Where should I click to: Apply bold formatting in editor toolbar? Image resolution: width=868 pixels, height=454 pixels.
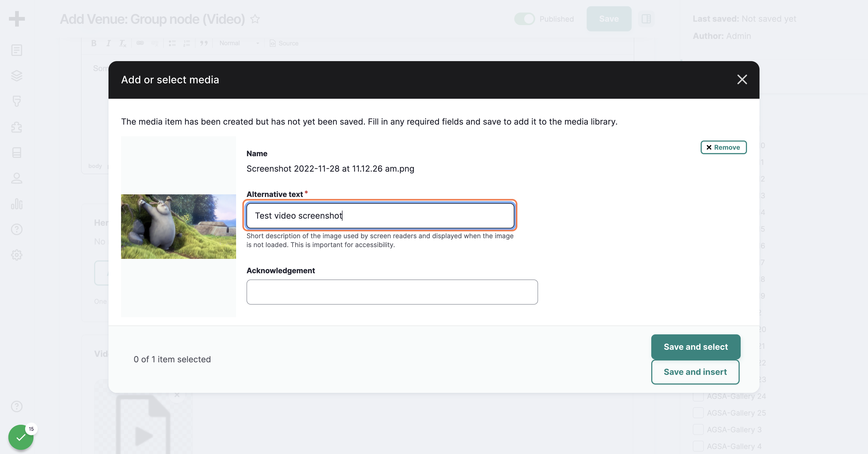(x=94, y=43)
